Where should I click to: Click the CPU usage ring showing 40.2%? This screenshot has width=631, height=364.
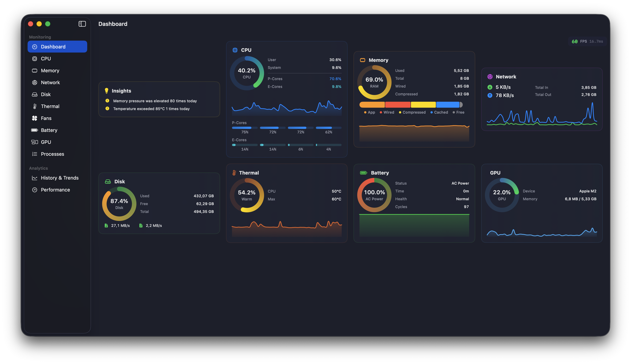[247, 73]
